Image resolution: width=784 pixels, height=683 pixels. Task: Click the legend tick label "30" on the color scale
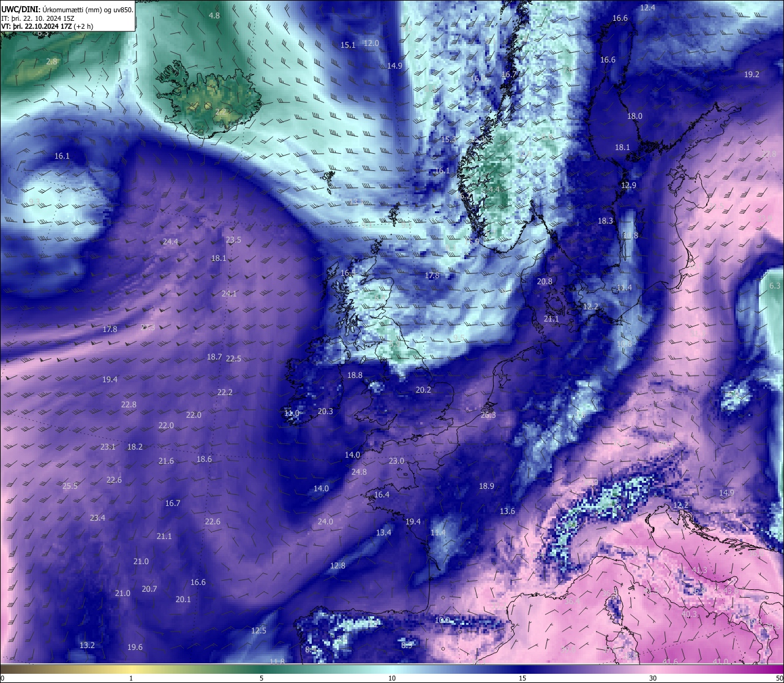click(x=653, y=678)
